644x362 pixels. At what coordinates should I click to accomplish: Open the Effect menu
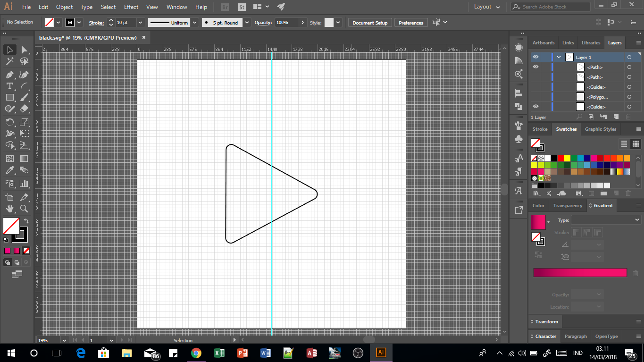[x=131, y=7]
